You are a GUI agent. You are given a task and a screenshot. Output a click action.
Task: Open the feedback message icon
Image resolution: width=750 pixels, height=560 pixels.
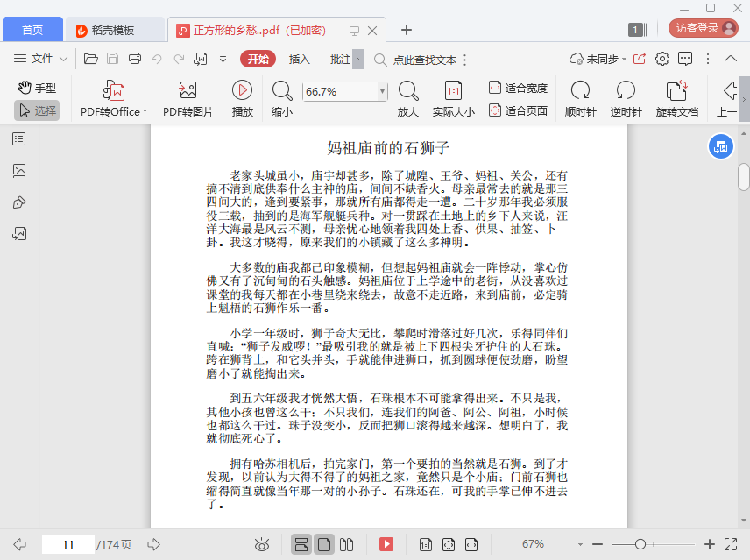point(685,59)
